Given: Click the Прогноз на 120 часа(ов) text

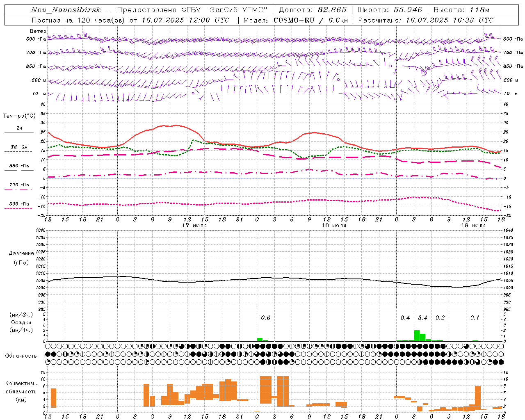Looking at the screenshot, I should 79,20.
